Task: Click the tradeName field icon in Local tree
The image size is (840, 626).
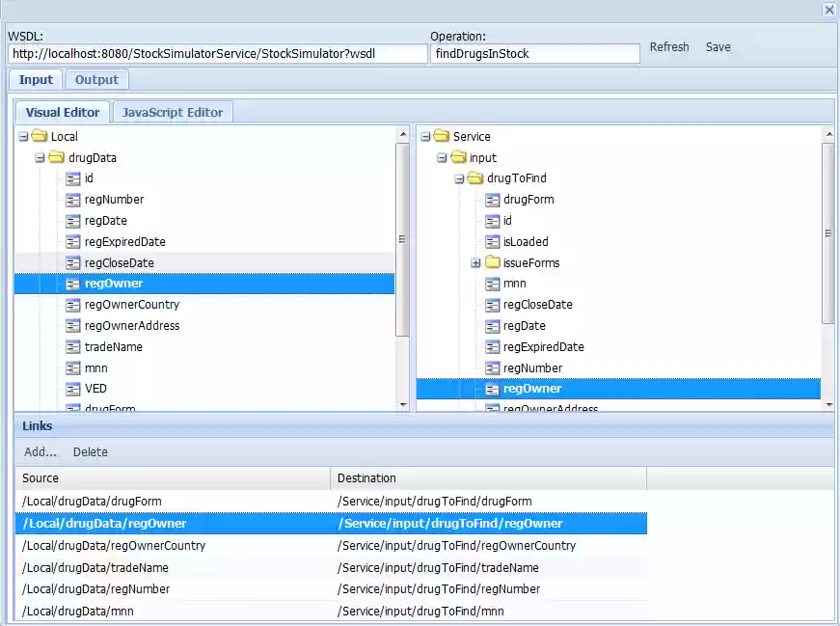Action: [x=73, y=346]
